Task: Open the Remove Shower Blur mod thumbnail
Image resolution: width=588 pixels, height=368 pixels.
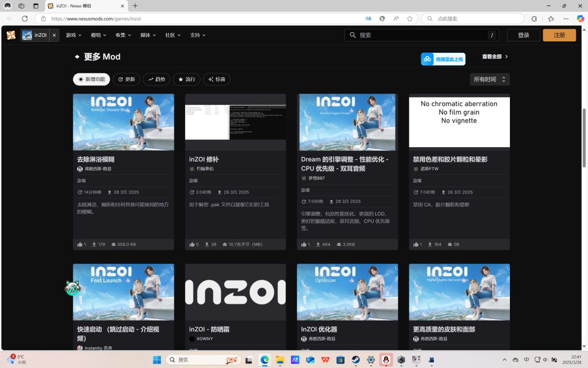Action: [124, 122]
